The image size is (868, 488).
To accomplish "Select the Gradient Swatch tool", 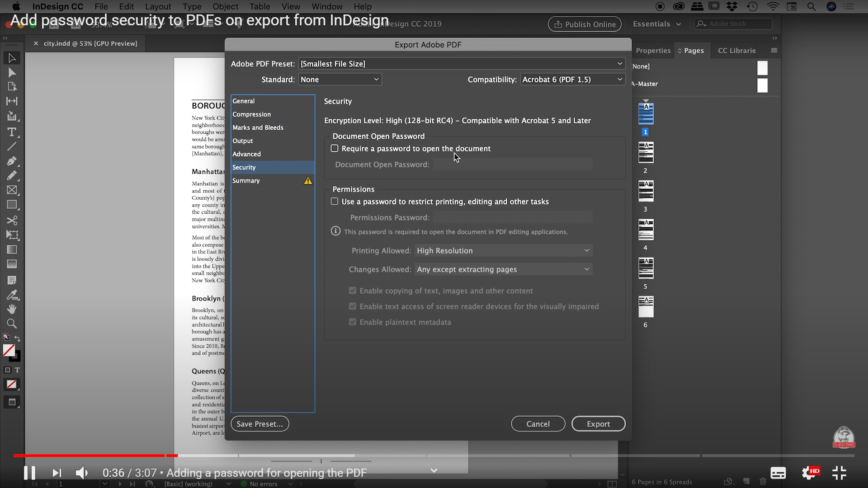I will (12, 249).
